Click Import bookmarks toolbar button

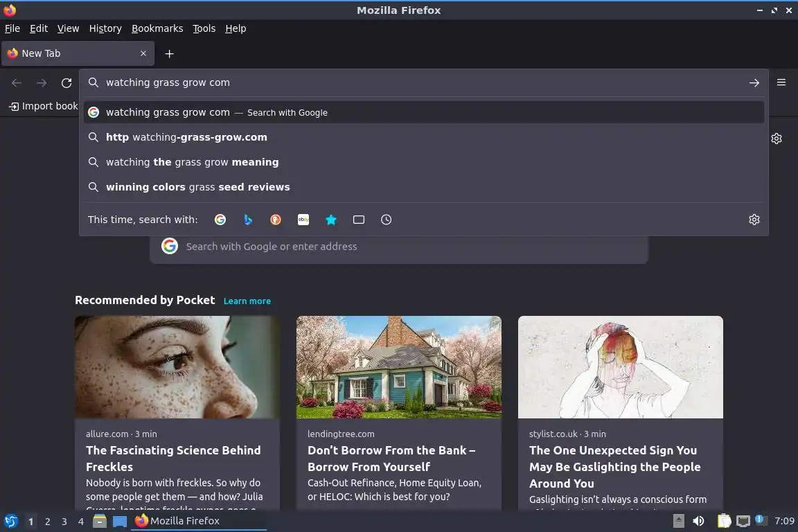coord(43,106)
